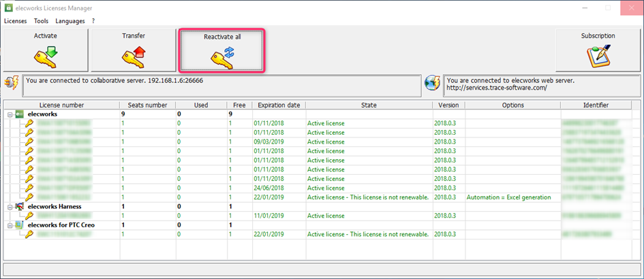
Task: Open the question mark help menu
Action: click(93, 21)
